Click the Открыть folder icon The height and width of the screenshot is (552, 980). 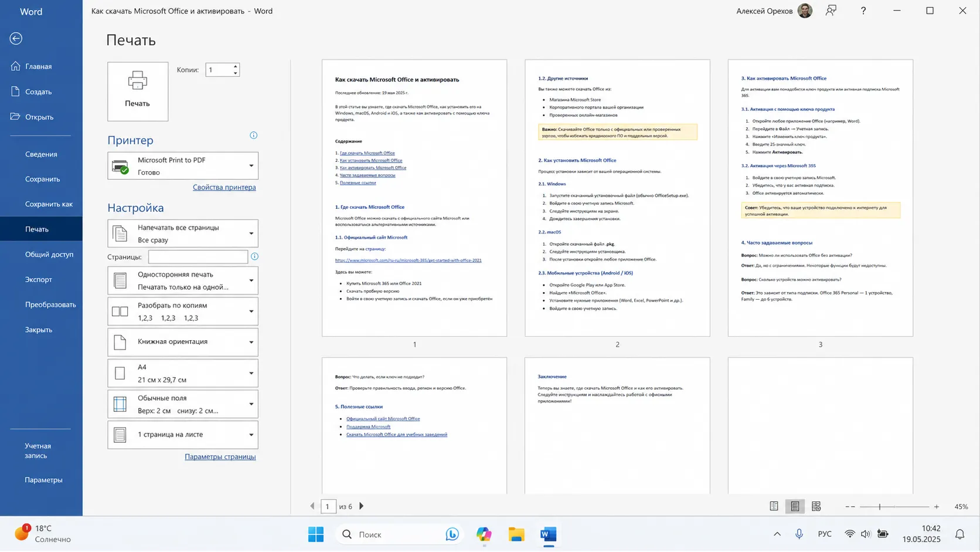click(x=15, y=116)
